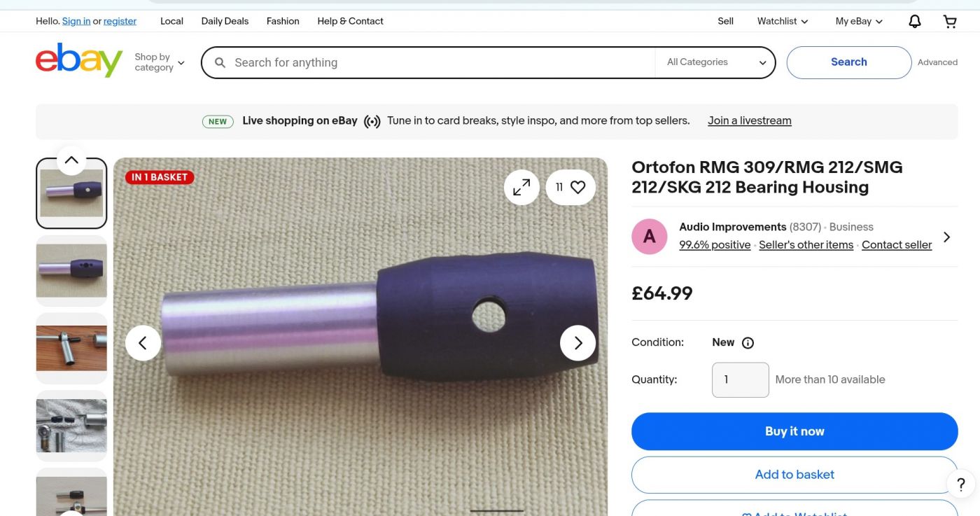The width and height of the screenshot is (980, 516).
Task: Click the Join a livestream link
Action: tap(749, 121)
